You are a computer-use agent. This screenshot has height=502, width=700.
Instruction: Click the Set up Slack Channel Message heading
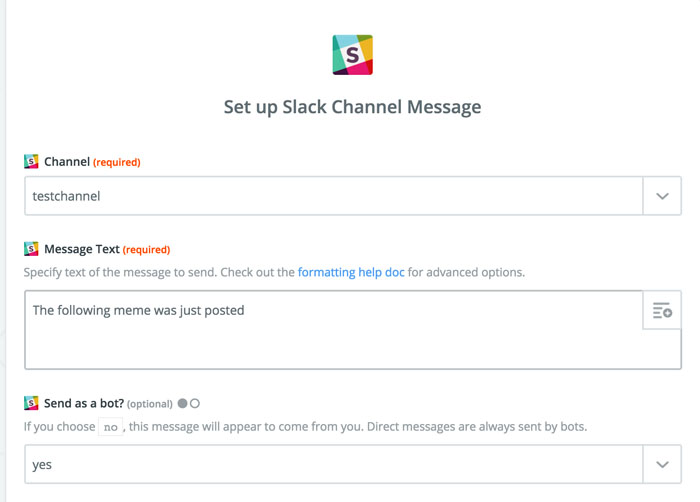tap(352, 107)
